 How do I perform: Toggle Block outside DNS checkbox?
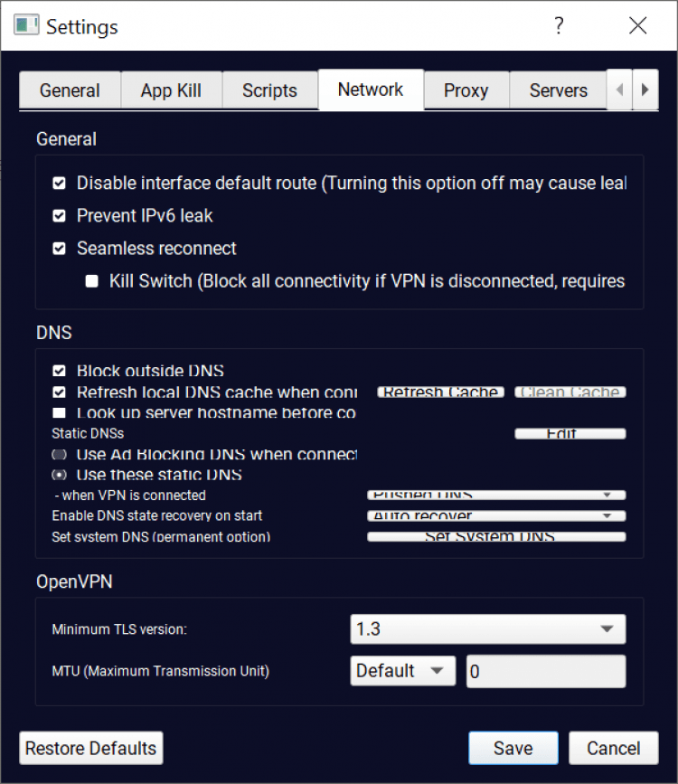[x=60, y=371]
